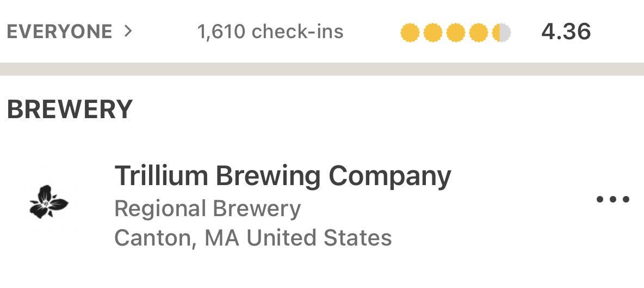Click the second yellow rating cap
Screen dimensions: 644x288
(x=432, y=33)
